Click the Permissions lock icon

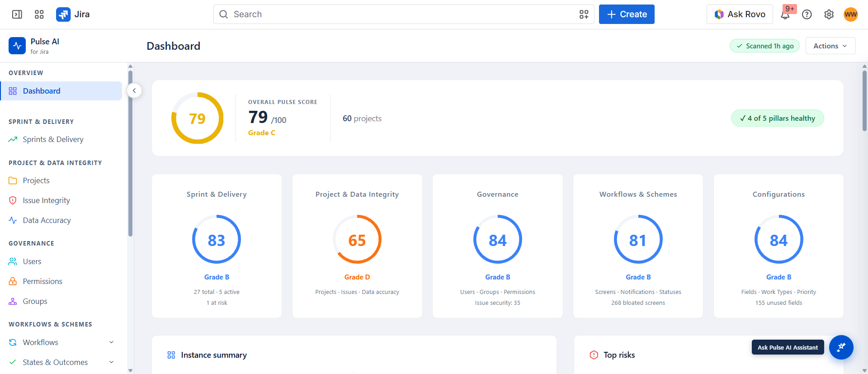[x=13, y=281]
